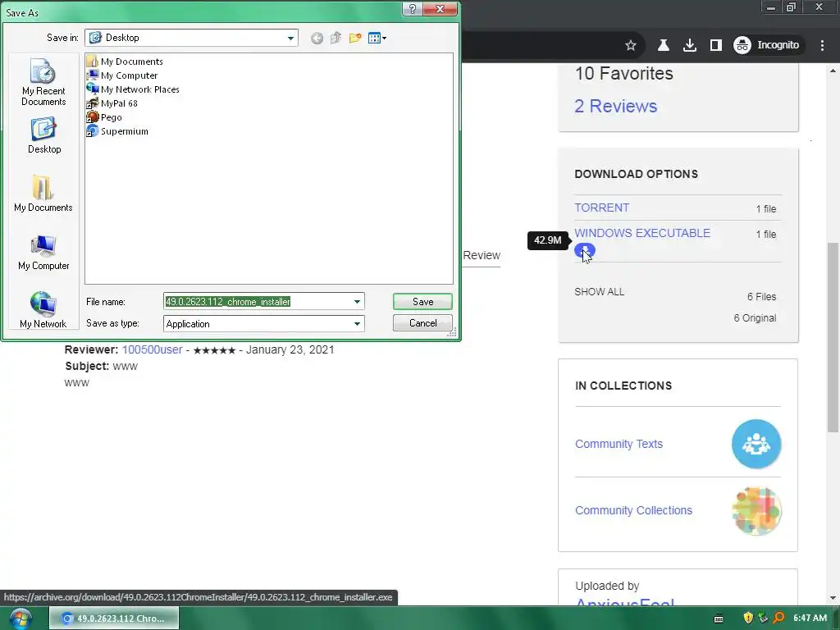
Task: Click the security shield tray icon
Action: pos(748,619)
